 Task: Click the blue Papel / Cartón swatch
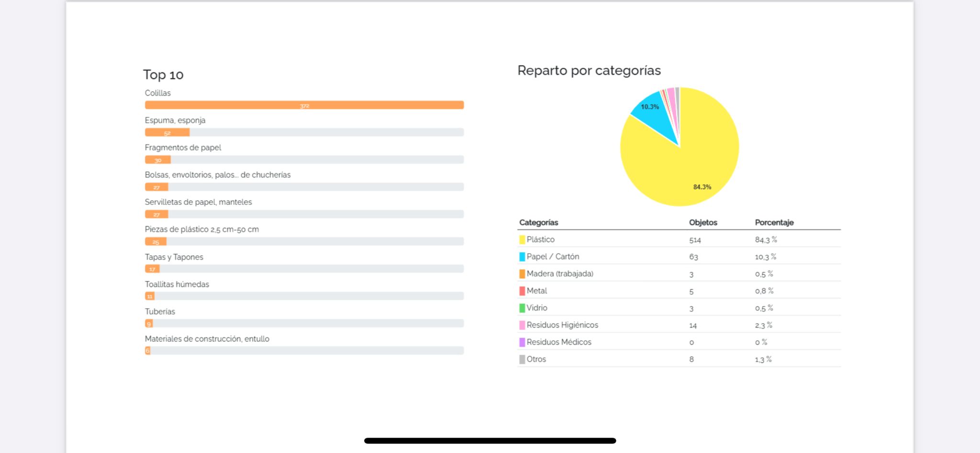coord(522,257)
